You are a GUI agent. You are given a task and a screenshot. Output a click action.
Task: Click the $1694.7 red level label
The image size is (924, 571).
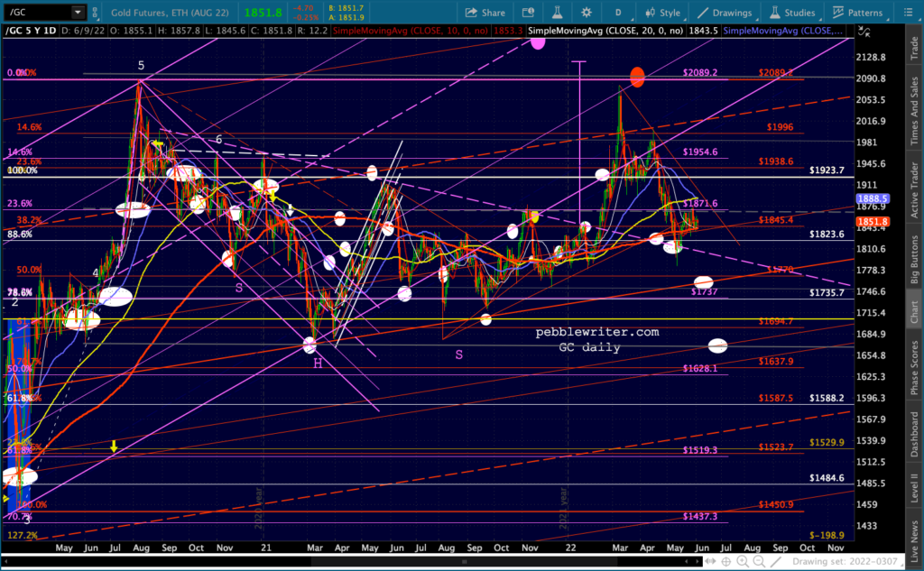pos(775,321)
